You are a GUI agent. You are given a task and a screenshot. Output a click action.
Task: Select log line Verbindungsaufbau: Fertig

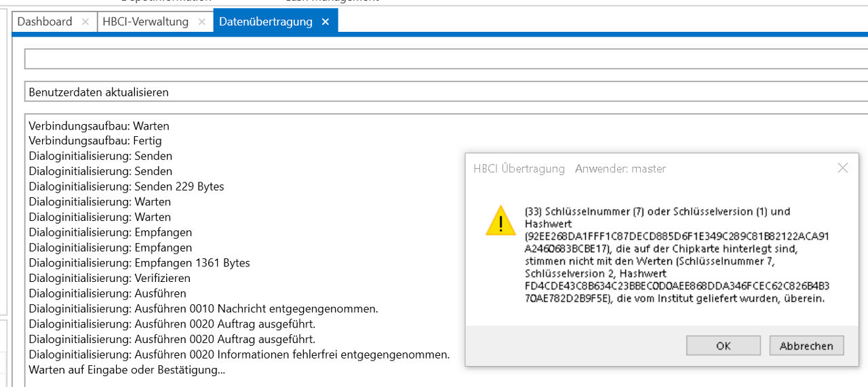click(95, 141)
